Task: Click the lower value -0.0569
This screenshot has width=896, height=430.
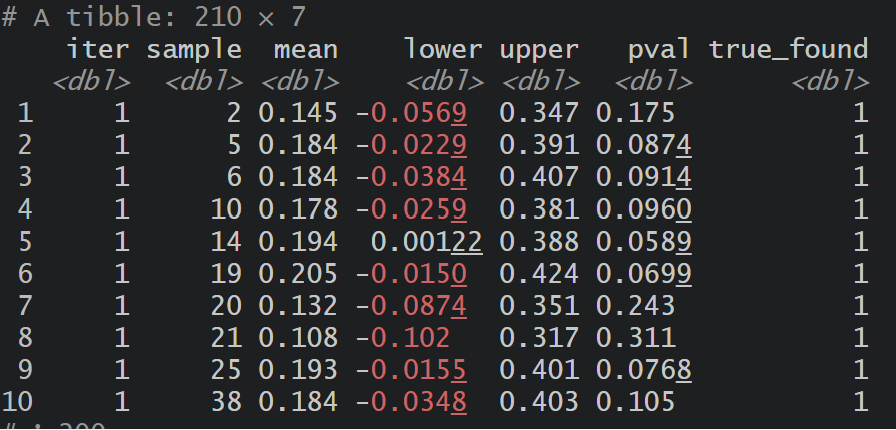Action: pyautogui.click(x=411, y=114)
